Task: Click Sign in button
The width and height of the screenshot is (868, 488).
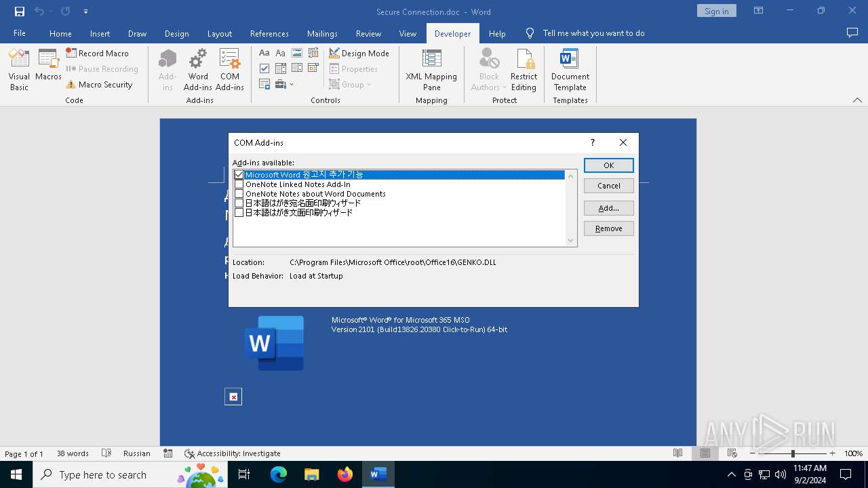Action: coord(716,11)
